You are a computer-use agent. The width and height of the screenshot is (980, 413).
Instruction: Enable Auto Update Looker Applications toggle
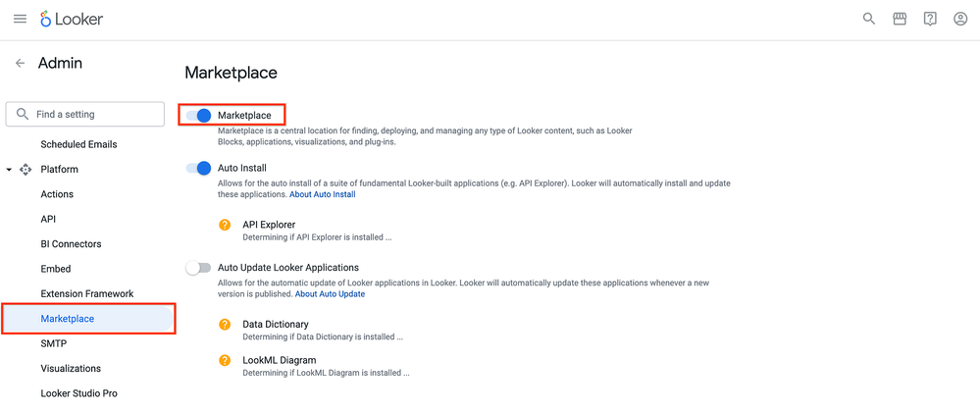199,268
